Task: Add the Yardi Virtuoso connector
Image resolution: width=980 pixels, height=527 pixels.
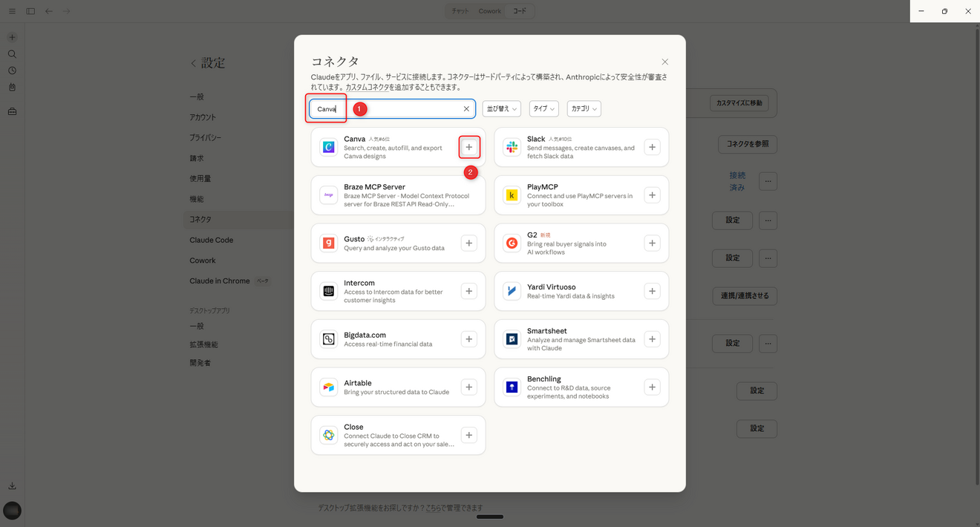Action: [x=652, y=291]
